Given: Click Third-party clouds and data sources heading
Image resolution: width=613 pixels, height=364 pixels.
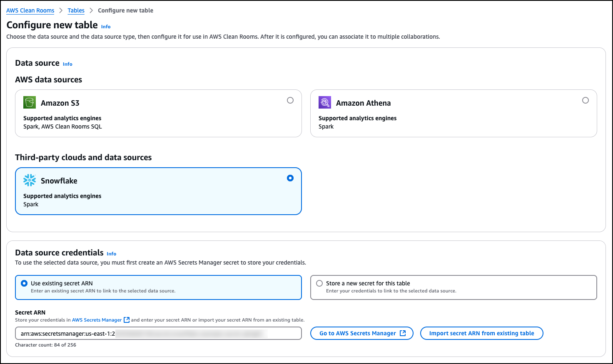Looking at the screenshot, I should tap(83, 157).
